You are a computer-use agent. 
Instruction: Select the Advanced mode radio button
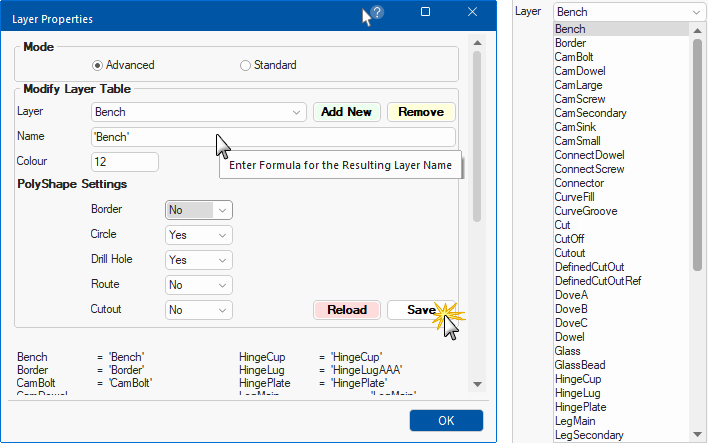[98, 65]
